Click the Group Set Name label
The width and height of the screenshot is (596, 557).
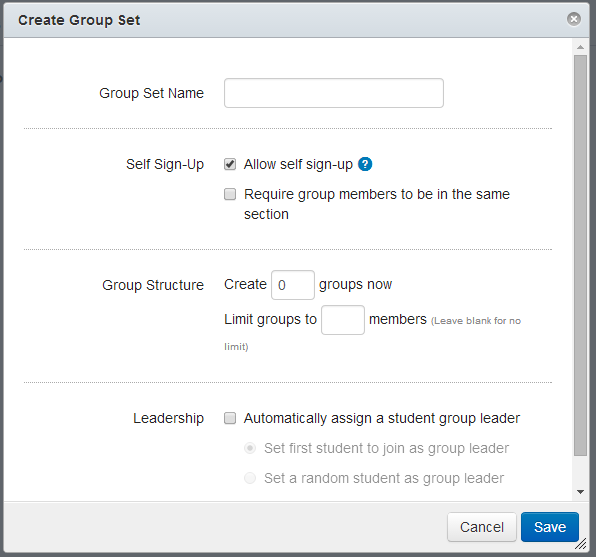[151, 93]
